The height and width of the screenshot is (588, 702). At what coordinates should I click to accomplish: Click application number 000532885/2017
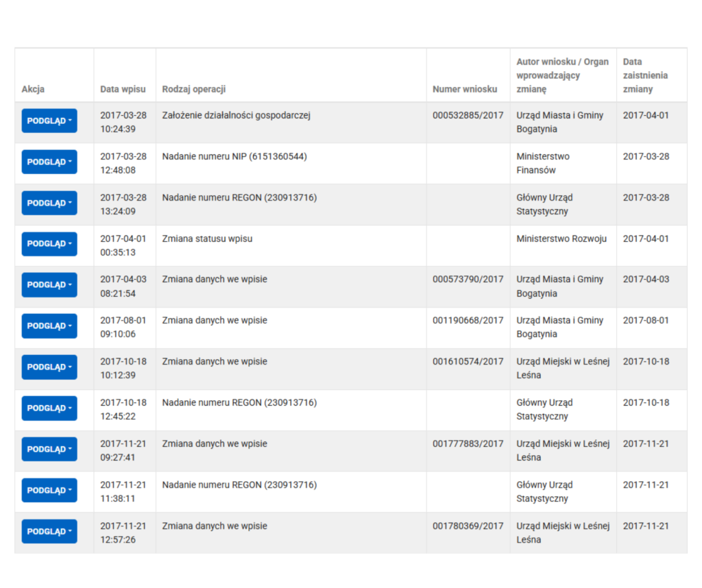click(468, 115)
